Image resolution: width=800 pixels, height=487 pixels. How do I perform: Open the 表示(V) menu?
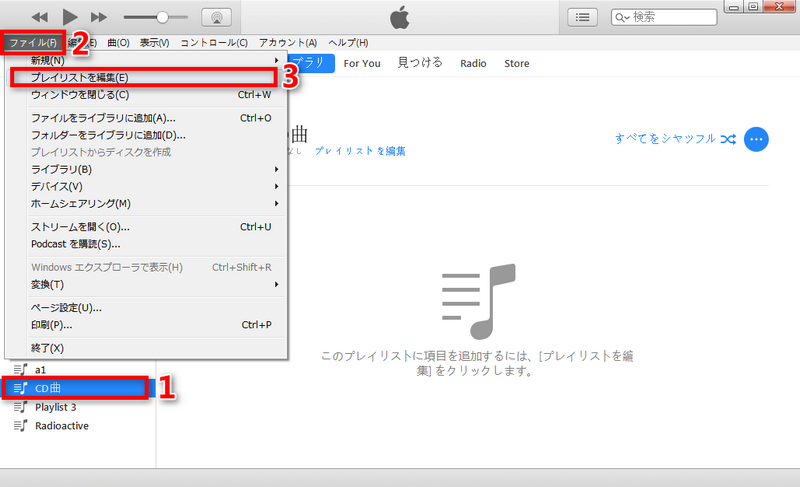click(x=155, y=43)
